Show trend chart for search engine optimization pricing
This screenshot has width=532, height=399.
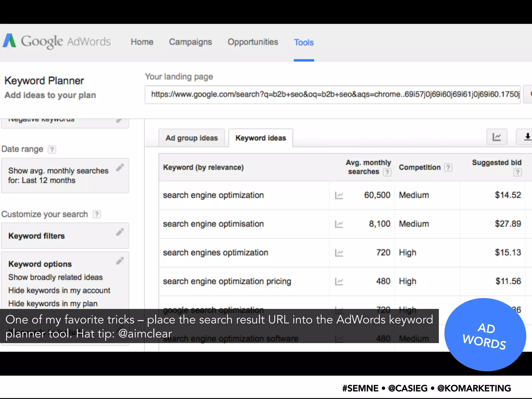coord(339,281)
